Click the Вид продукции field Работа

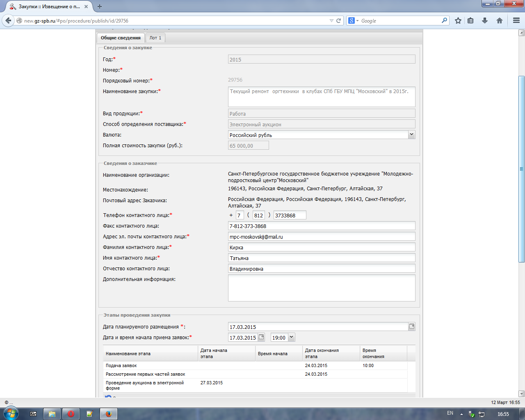322,113
